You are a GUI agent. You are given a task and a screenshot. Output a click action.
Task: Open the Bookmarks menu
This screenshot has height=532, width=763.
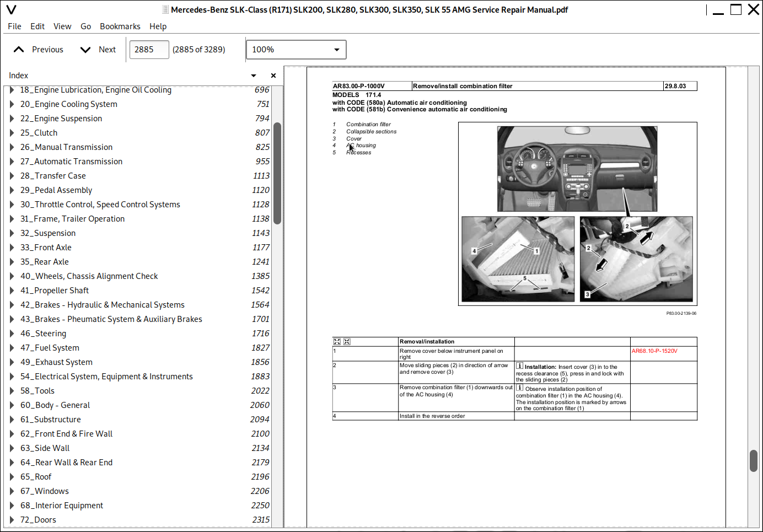(120, 26)
